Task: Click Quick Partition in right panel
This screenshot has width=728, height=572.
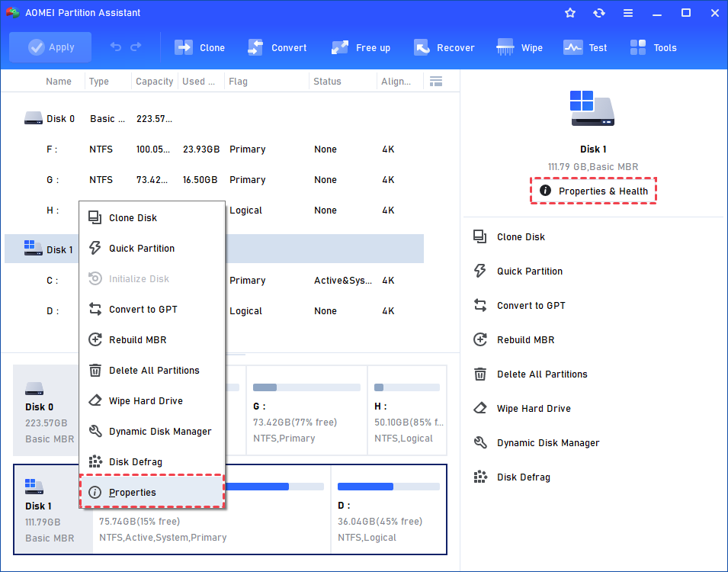Action: point(529,272)
